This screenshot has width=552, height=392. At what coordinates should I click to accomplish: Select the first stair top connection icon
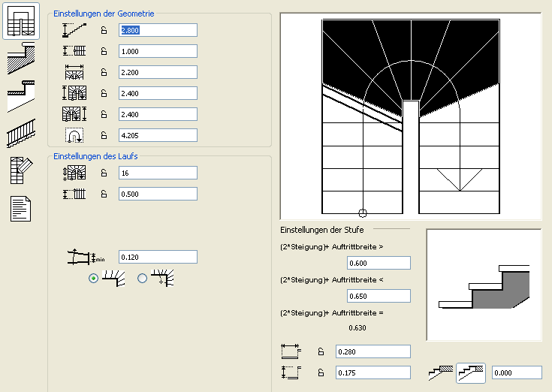[x=441, y=373]
